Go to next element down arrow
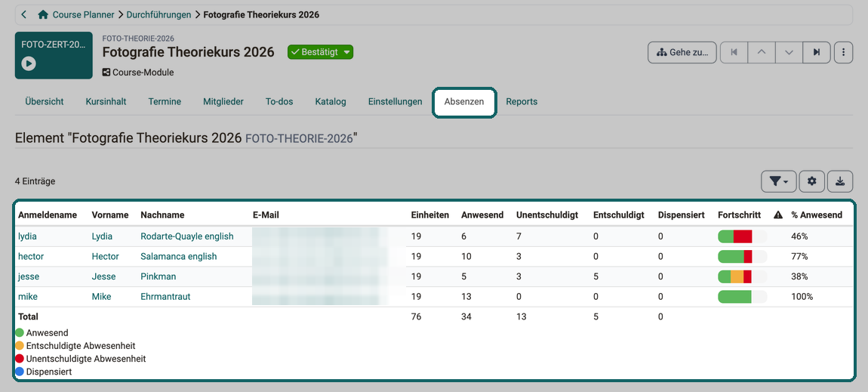 click(x=790, y=53)
